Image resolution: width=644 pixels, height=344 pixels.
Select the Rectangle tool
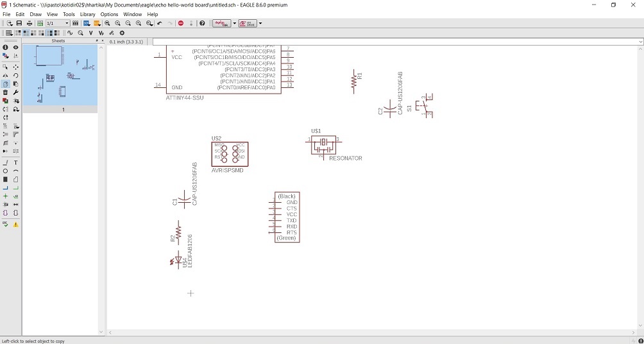5,180
